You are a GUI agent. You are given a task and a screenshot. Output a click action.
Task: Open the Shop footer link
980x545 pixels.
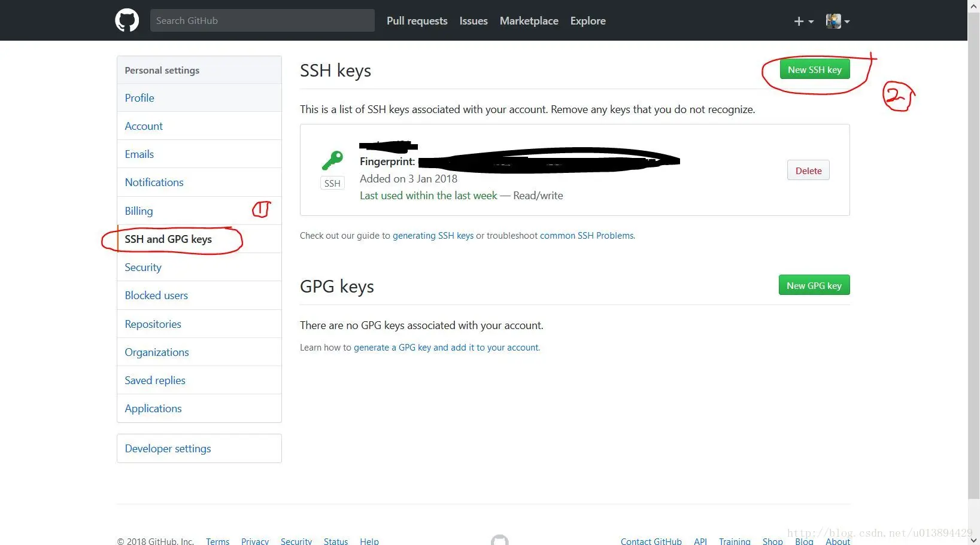pyautogui.click(x=773, y=541)
